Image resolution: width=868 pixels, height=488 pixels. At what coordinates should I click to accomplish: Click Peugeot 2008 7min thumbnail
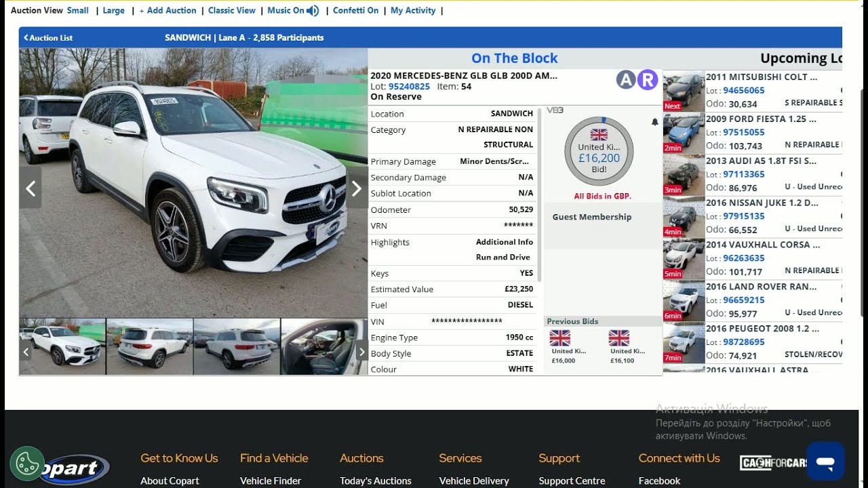click(684, 344)
